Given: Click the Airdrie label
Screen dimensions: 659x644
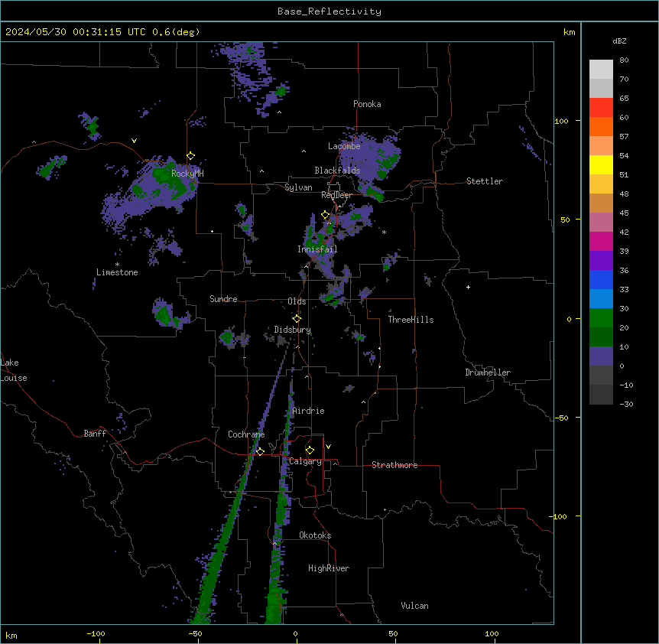Looking at the screenshot, I should pos(308,411).
